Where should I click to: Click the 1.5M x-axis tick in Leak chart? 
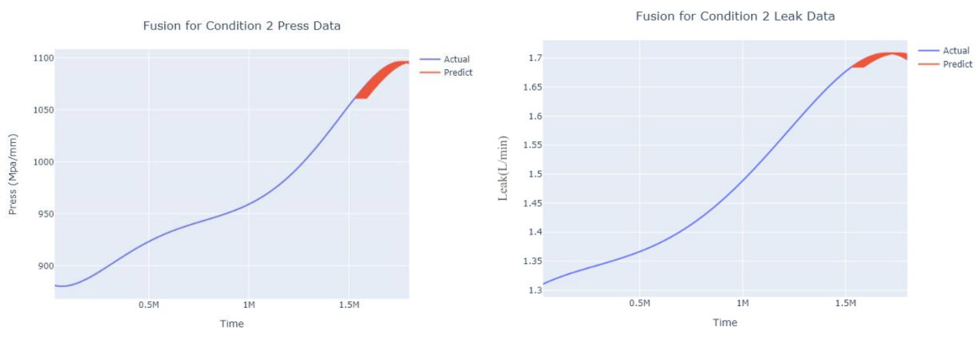[845, 303]
